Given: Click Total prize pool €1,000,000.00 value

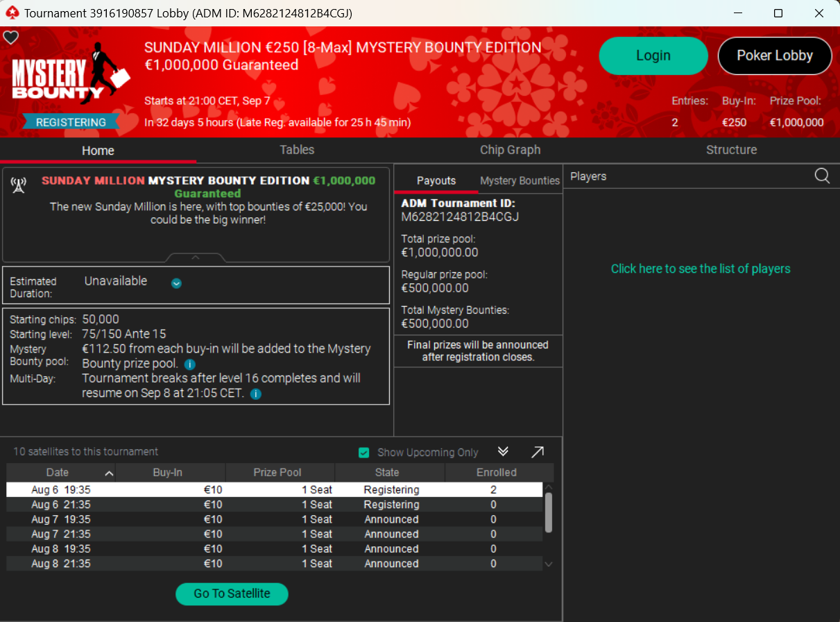Looking at the screenshot, I should tap(440, 253).
